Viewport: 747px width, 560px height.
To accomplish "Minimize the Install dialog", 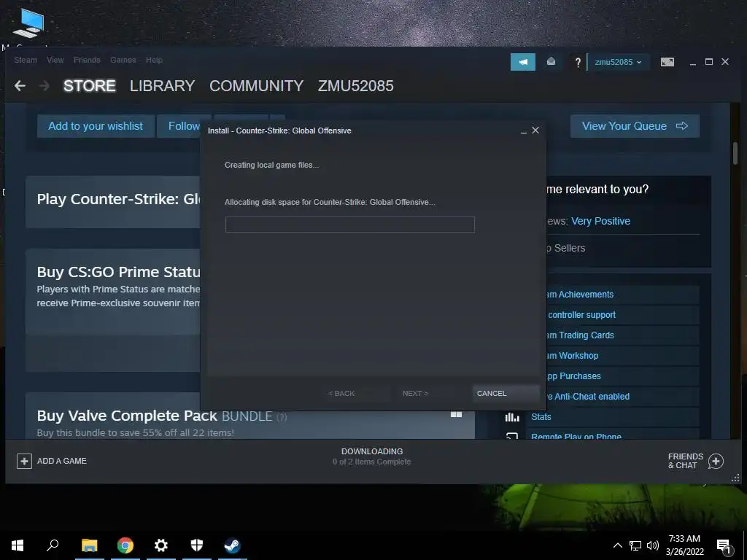I will pyautogui.click(x=524, y=131).
